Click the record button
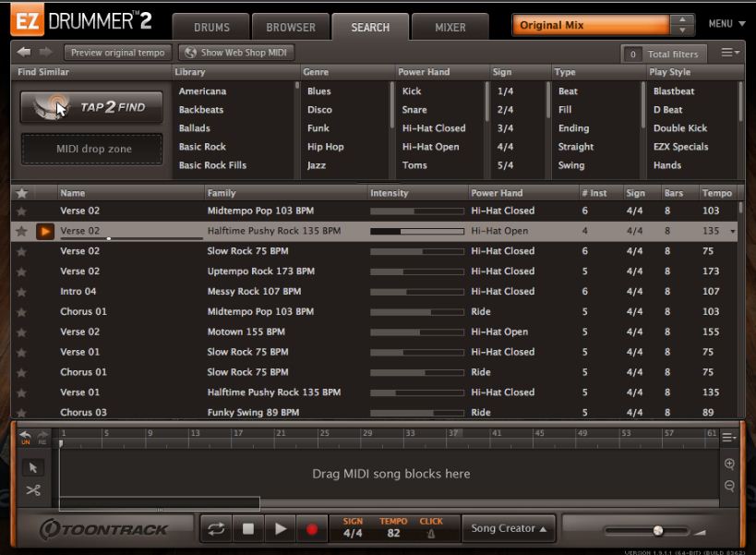The height and width of the screenshot is (555, 756). [x=312, y=528]
